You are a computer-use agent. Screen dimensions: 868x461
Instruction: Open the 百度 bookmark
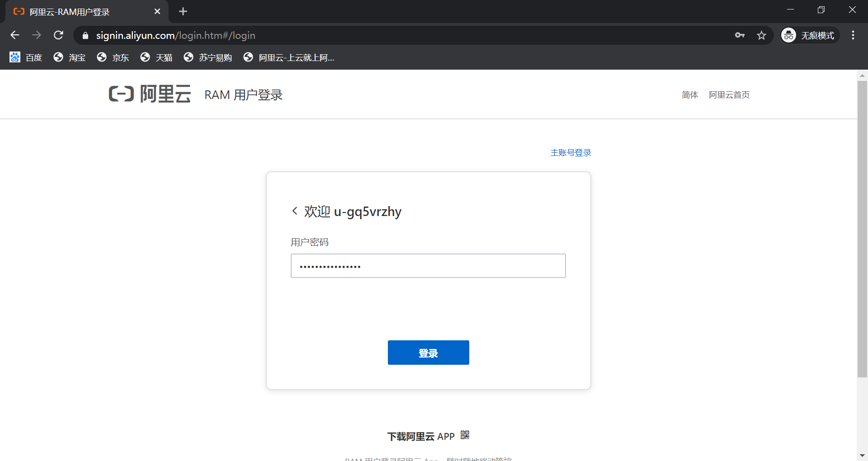click(26, 57)
